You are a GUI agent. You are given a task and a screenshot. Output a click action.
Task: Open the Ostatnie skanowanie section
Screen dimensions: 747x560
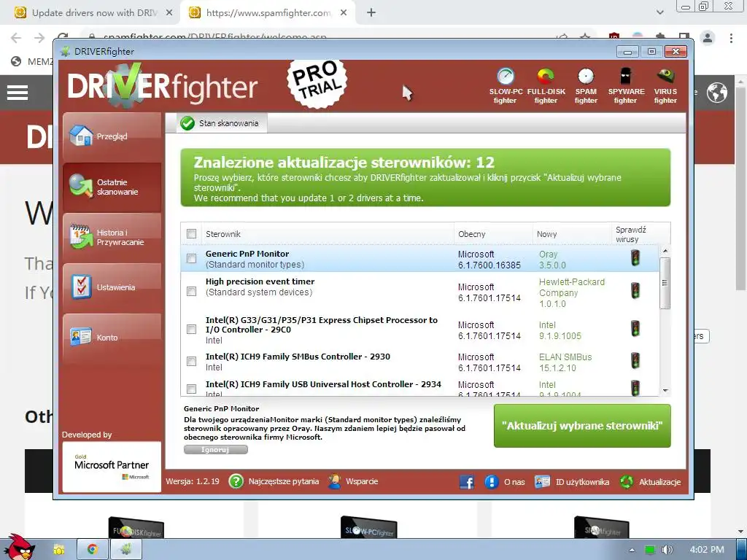pyautogui.click(x=112, y=187)
